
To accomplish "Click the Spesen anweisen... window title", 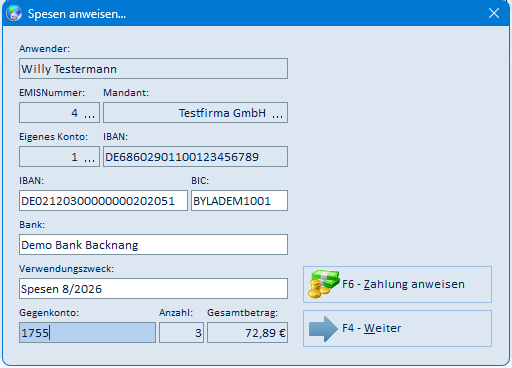I will tap(77, 14).
